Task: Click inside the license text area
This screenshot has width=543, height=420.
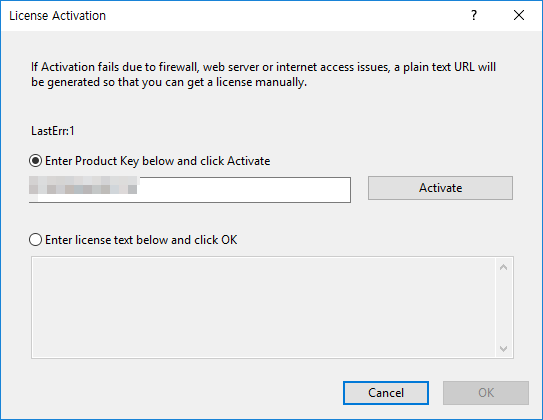Action: pyautogui.click(x=263, y=307)
